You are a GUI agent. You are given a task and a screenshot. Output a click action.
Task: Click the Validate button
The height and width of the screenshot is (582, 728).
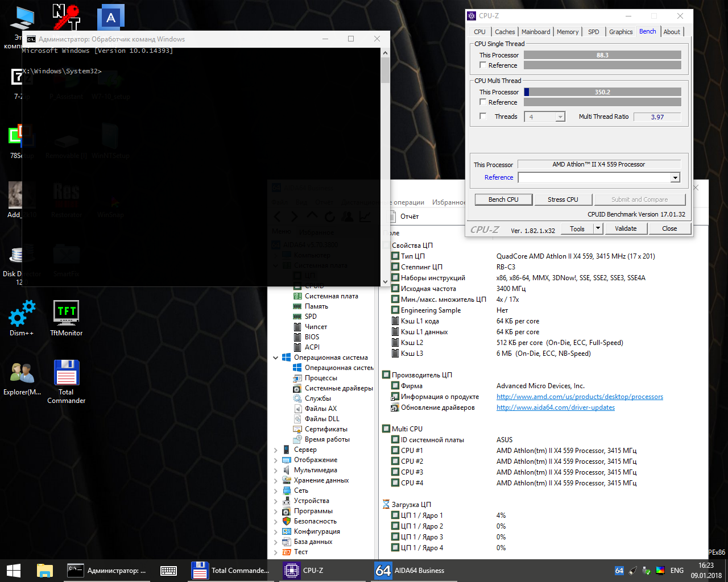pyautogui.click(x=626, y=228)
